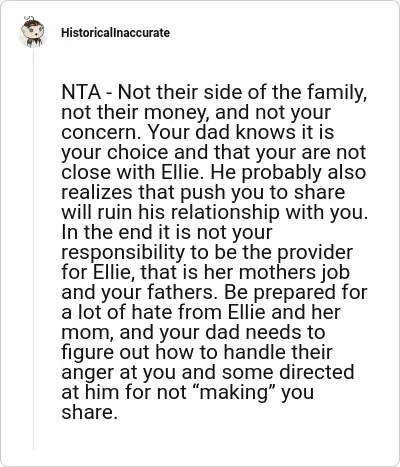400x467 pixels.
Task: Click the line "figure out how to handle their"
Action: pos(197,352)
